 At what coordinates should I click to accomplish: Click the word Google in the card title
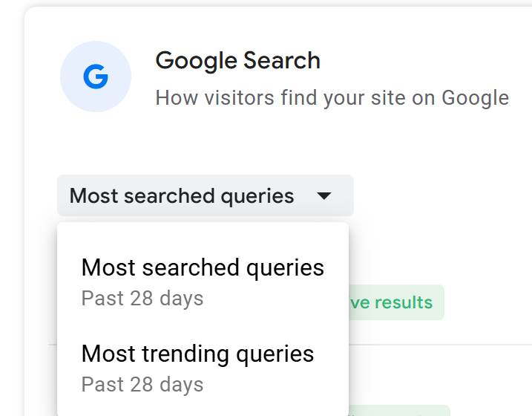click(x=195, y=60)
